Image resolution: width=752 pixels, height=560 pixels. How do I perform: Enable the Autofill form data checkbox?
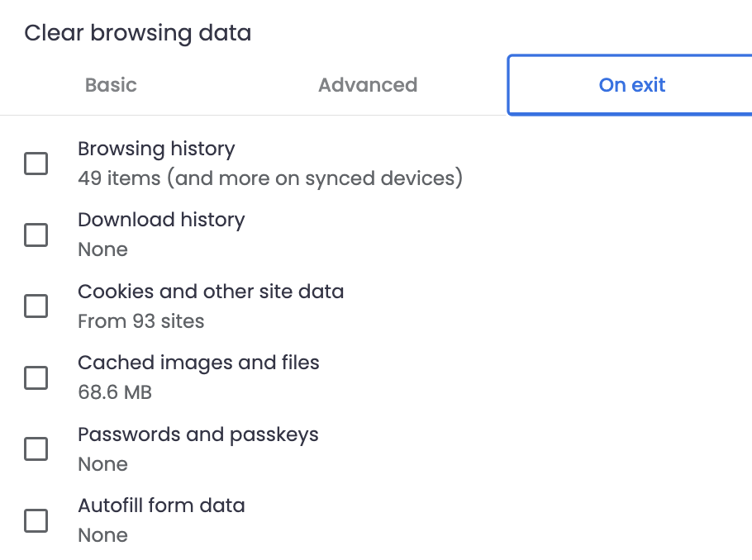[x=36, y=521]
